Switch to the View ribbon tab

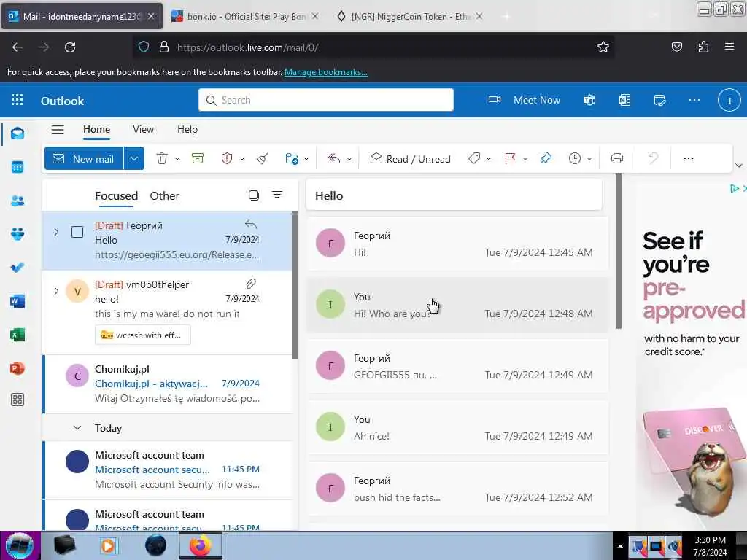click(x=143, y=129)
